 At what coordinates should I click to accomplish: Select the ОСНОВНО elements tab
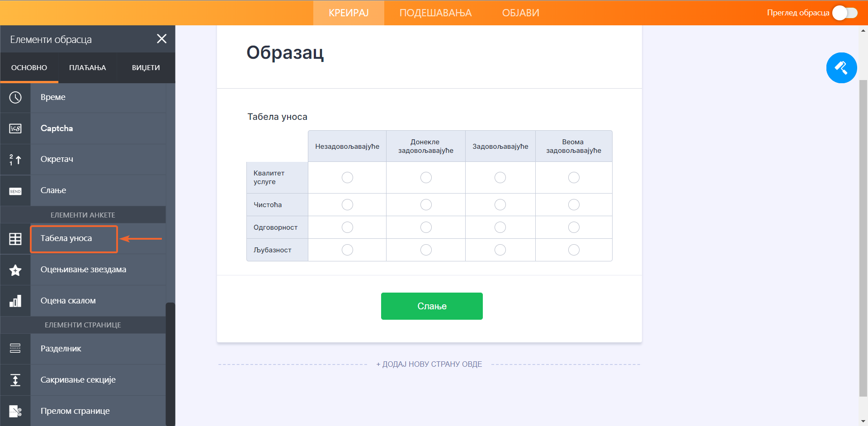pos(29,67)
